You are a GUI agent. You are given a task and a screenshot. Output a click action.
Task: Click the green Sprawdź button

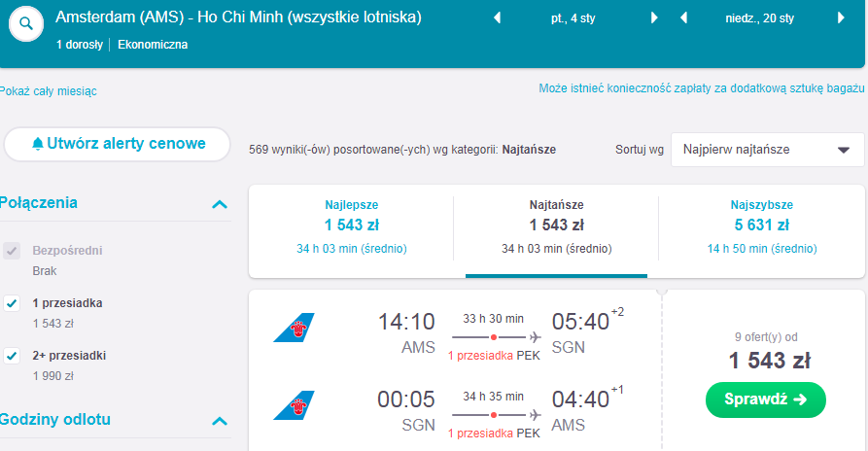(x=766, y=399)
